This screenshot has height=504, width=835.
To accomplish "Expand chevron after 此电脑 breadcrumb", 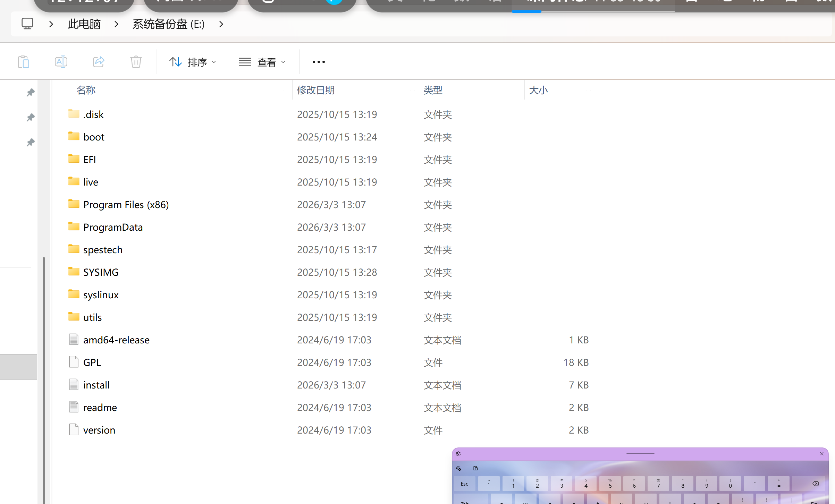I will click(117, 24).
